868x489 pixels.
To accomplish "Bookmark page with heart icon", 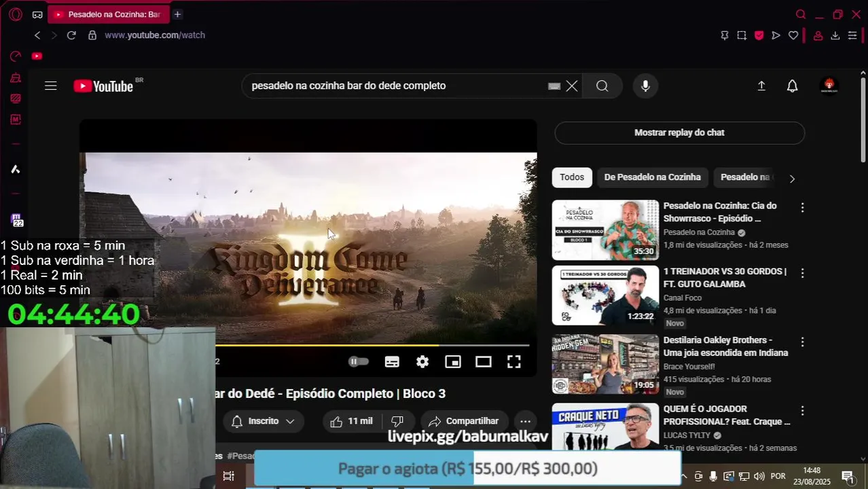I will coord(793,35).
